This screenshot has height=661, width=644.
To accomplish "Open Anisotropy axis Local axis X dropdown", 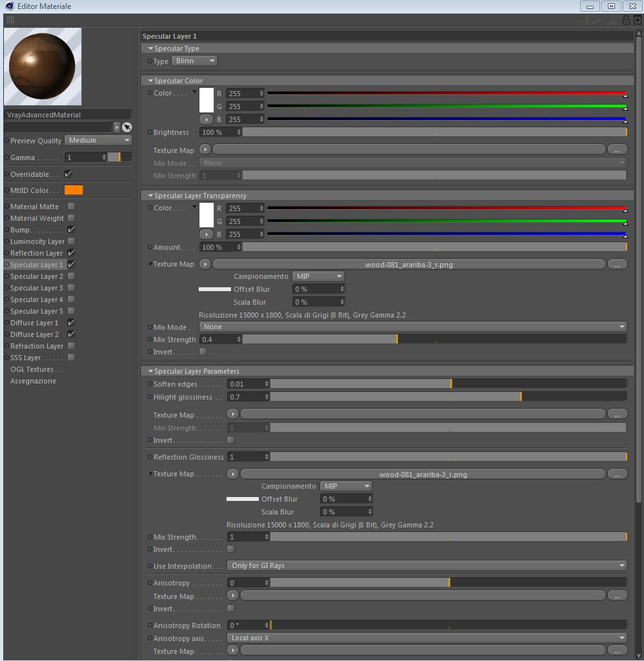I will tap(427, 638).
